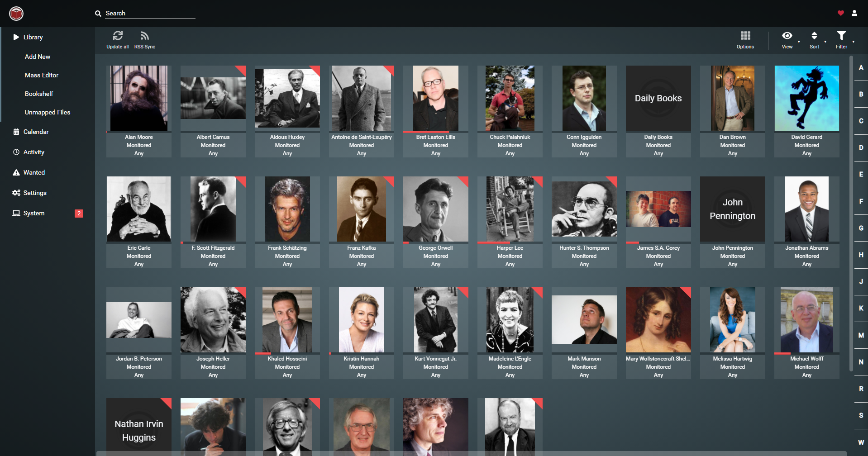Screen dimensions: 868x456
Task: Open the Franz Kafka author page
Action: [x=361, y=248]
